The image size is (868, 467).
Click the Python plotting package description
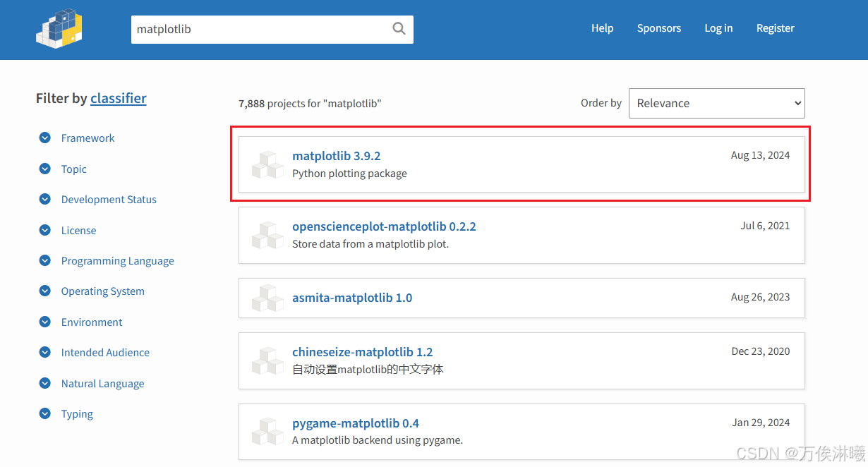coord(349,174)
